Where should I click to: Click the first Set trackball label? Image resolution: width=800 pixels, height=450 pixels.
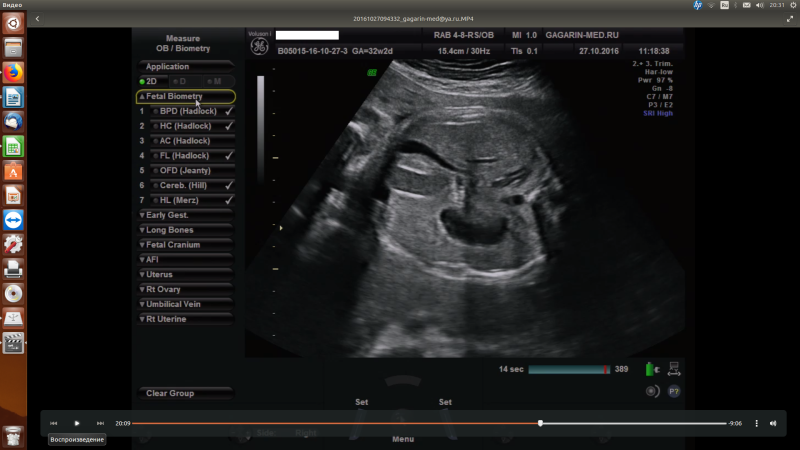pos(361,402)
